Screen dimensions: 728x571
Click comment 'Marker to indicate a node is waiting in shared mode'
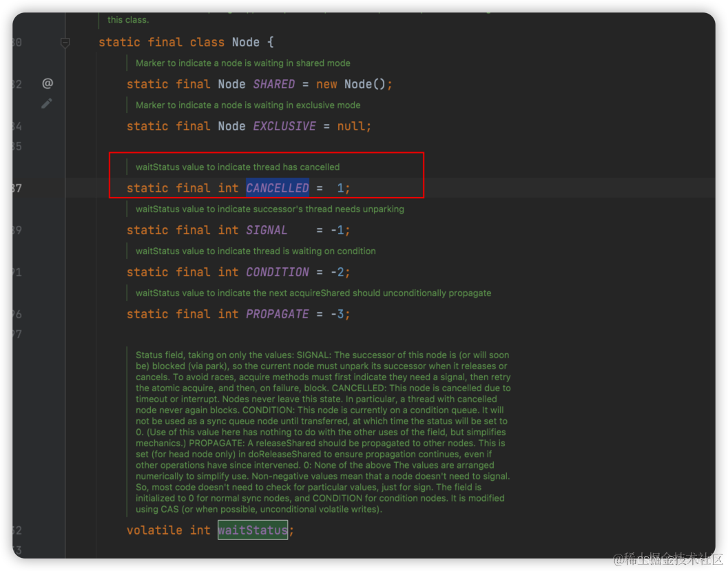click(x=243, y=63)
